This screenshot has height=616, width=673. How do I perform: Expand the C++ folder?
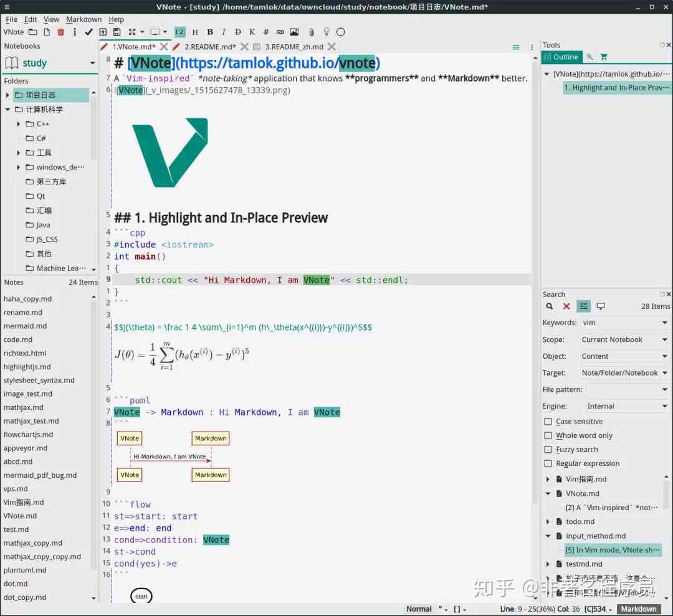pyautogui.click(x=18, y=124)
